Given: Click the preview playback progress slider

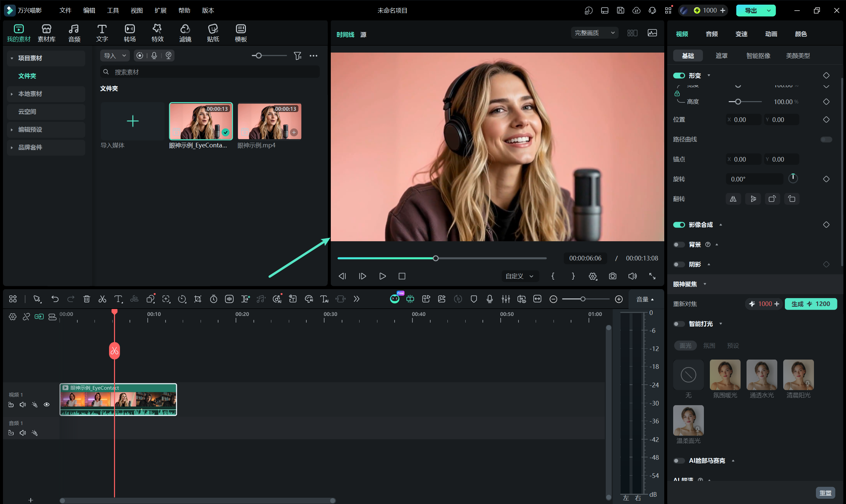Looking at the screenshot, I should click(x=442, y=258).
